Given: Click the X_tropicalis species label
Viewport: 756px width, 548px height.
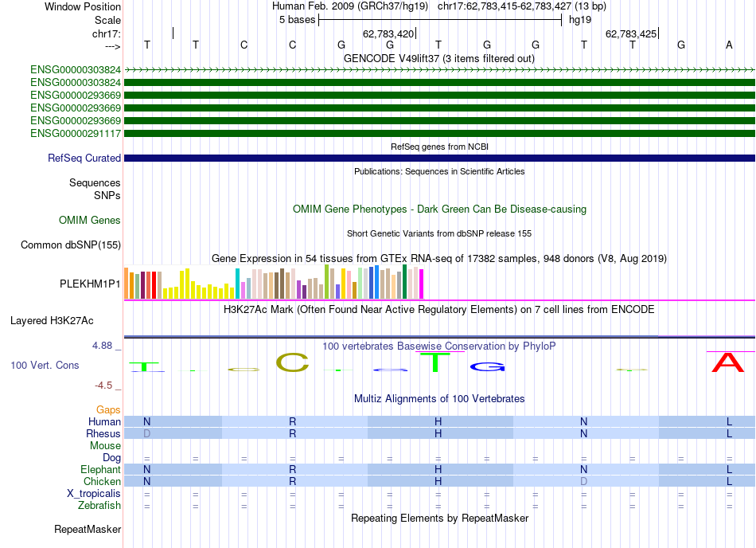Looking at the screenshot, I should 94,494.
